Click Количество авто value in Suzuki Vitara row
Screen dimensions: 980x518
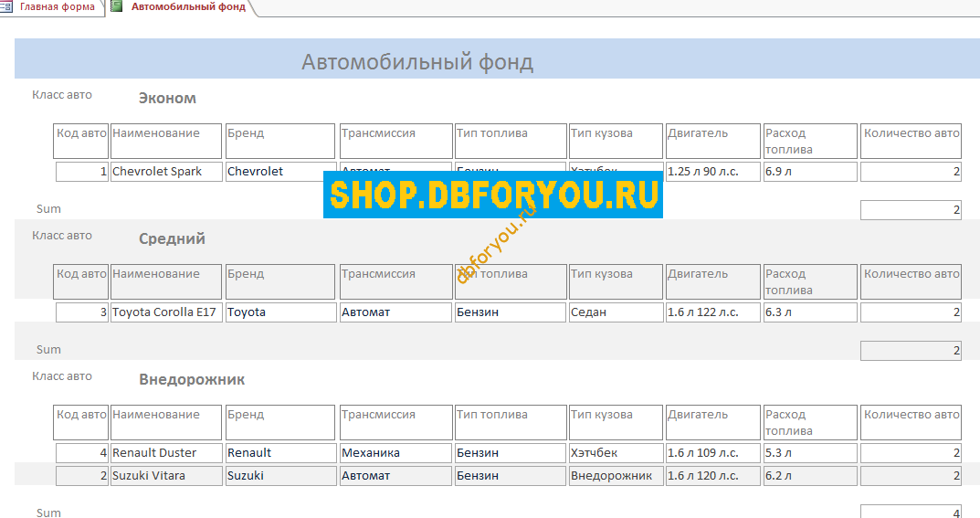[x=911, y=476]
